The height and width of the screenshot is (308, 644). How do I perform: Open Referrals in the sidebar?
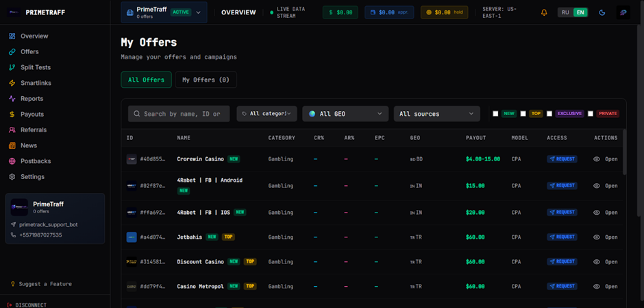point(34,130)
